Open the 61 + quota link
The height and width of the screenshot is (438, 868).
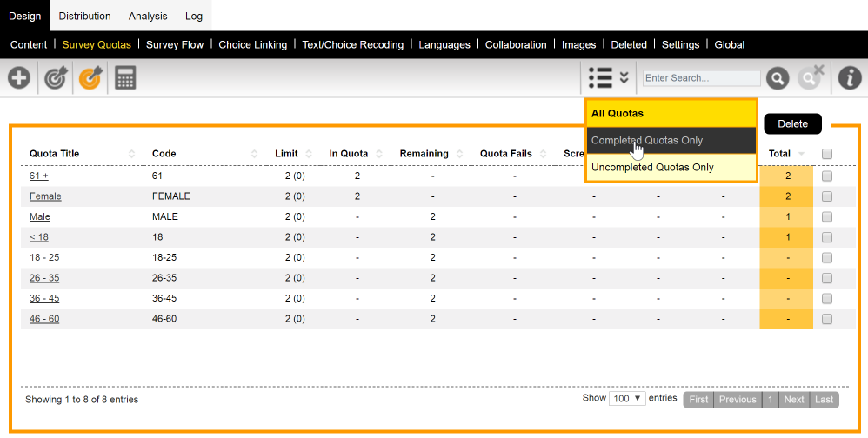(39, 176)
